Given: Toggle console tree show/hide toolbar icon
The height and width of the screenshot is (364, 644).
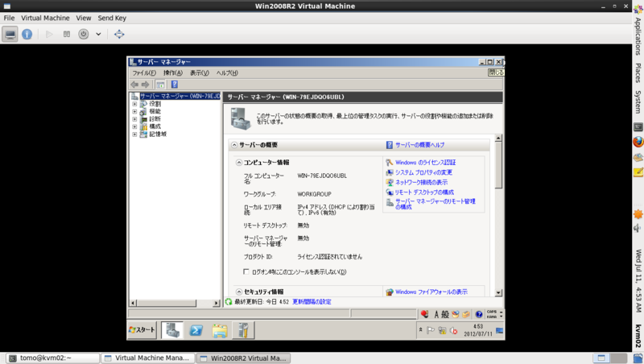Looking at the screenshot, I should (160, 85).
